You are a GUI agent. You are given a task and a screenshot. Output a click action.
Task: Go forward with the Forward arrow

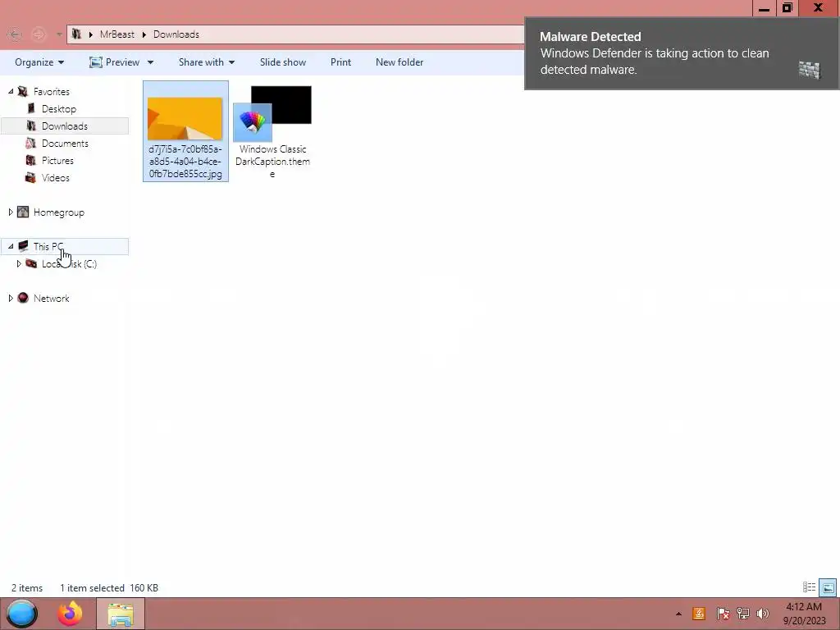(38, 34)
